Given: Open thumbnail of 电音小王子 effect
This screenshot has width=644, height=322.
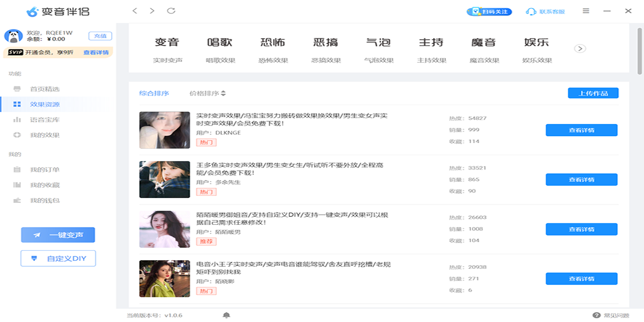Looking at the screenshot, I should [x=165, y=279].
